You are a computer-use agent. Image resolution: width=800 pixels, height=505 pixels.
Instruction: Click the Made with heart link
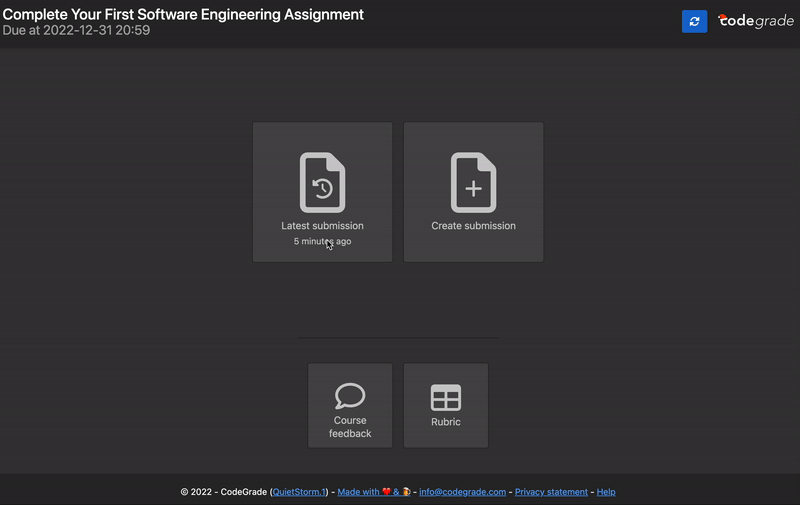point(374,492)
